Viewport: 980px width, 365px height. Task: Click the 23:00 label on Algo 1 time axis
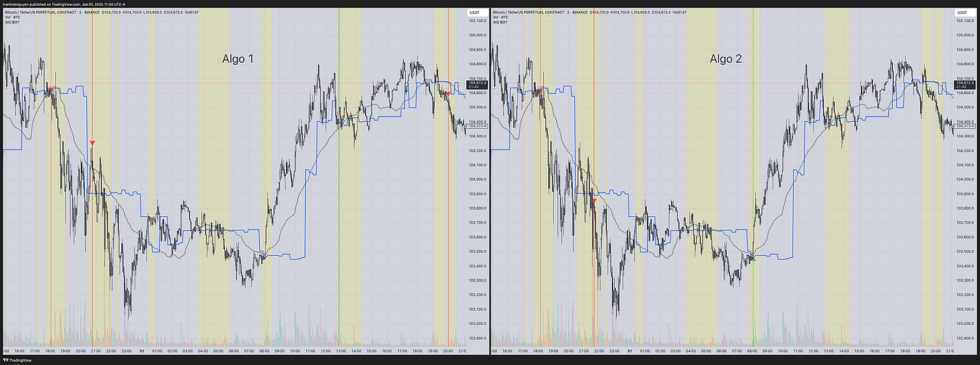(x=127, y=351)
